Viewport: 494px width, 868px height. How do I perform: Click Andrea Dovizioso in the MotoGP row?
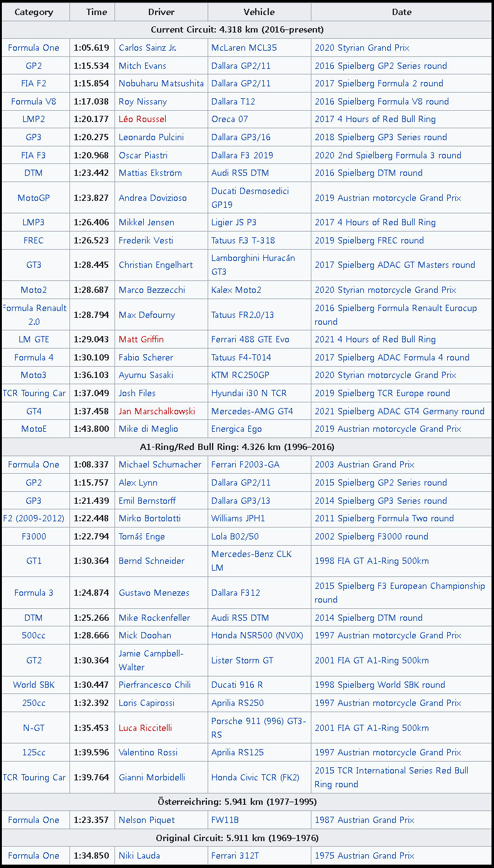(153, 198)
